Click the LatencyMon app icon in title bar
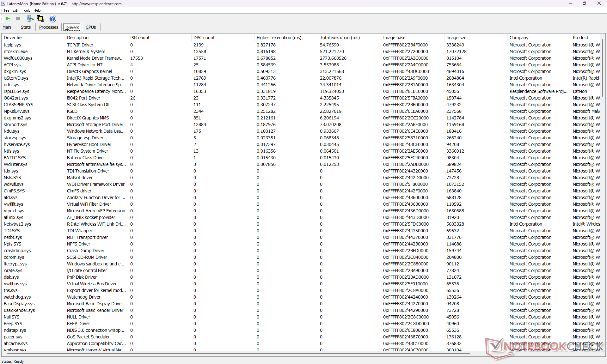This screenshot has height=364, width=607. [x=3, y=3]
